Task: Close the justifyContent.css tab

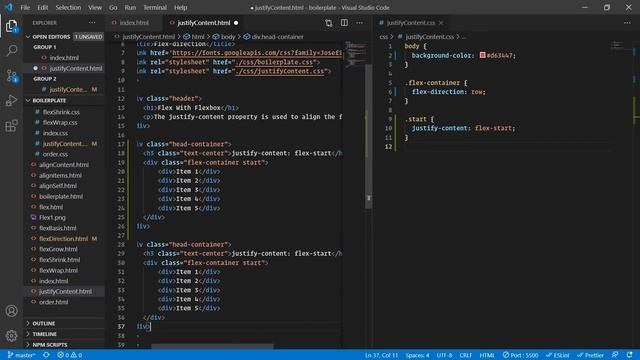Action: [441, 23]
